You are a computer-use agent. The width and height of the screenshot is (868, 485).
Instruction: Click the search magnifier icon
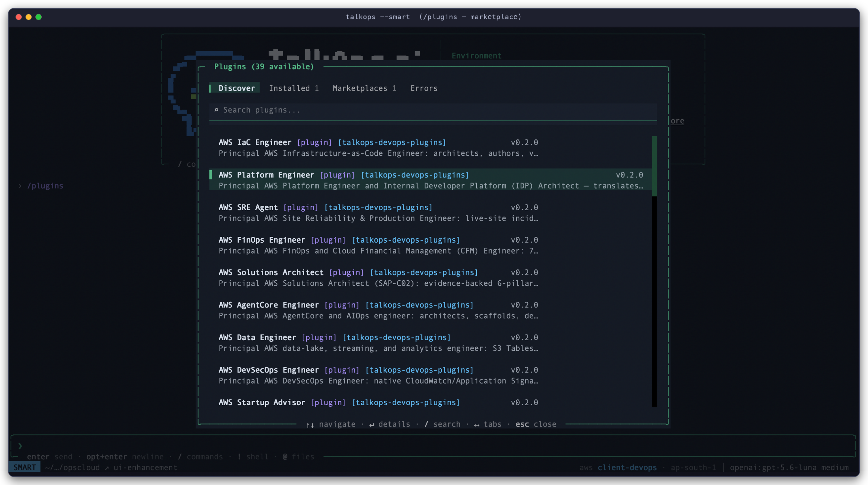click(x=216, y=110)
